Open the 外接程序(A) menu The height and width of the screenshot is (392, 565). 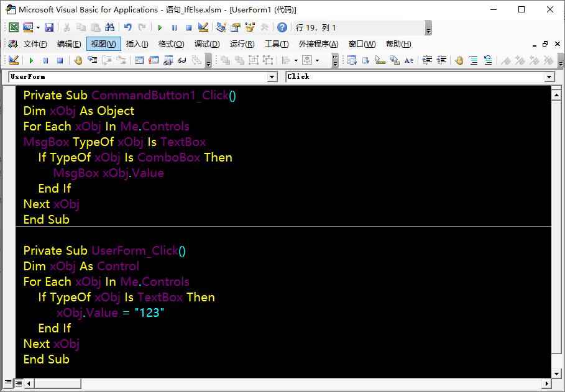click(x=318, y=44)
